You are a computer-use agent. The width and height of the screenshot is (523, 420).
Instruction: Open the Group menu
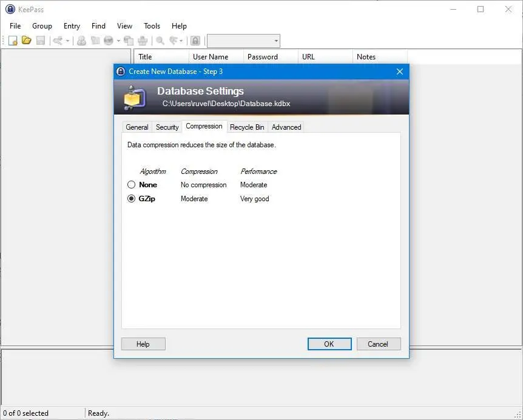pyautogui.click(x=42, y=26)
